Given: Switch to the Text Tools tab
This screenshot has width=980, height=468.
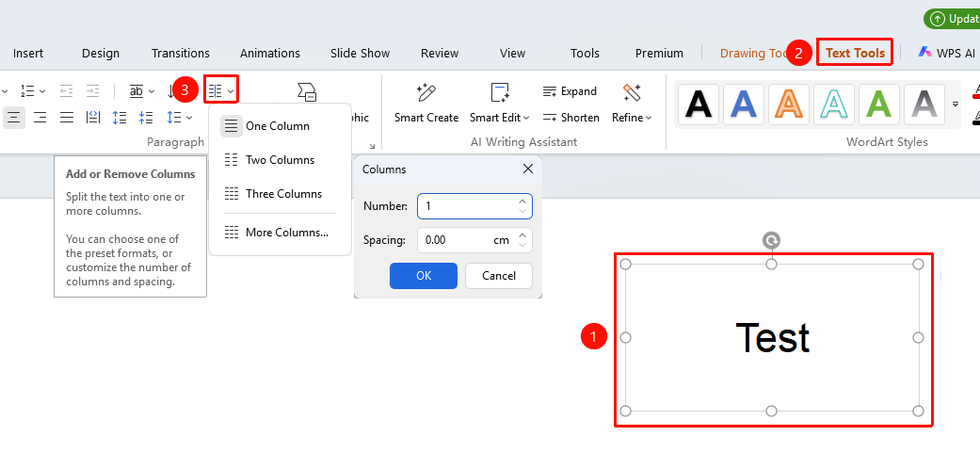Looking at the screenshot, I should [855, 53].
